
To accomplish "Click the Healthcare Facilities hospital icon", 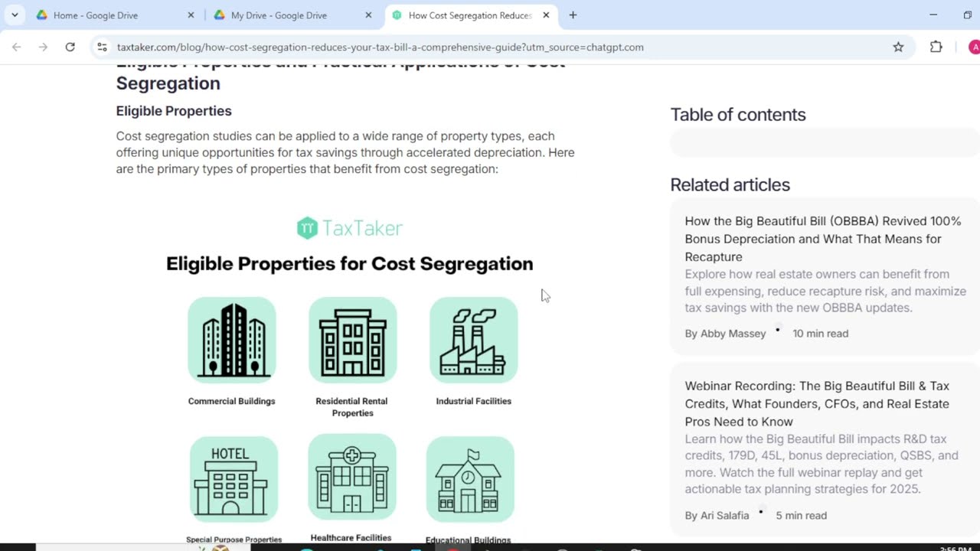I will tap(351, 478).
